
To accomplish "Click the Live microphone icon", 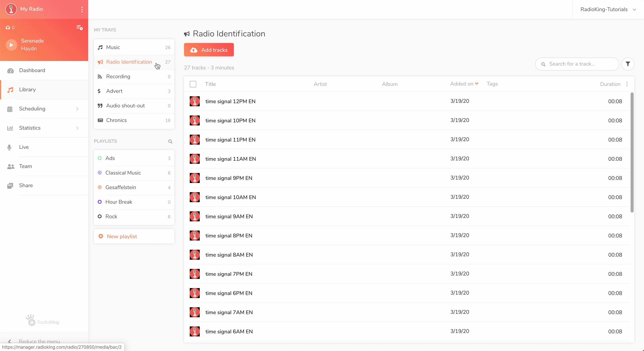I will click(9, 147).
